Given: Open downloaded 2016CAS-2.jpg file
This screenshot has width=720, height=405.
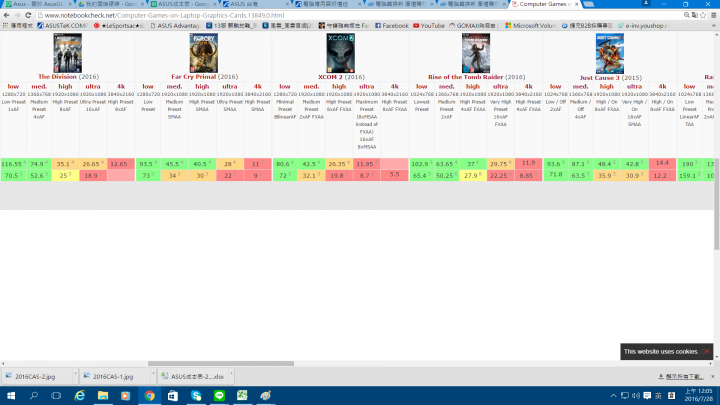Looking at the screenshot, I should [35, 376].
